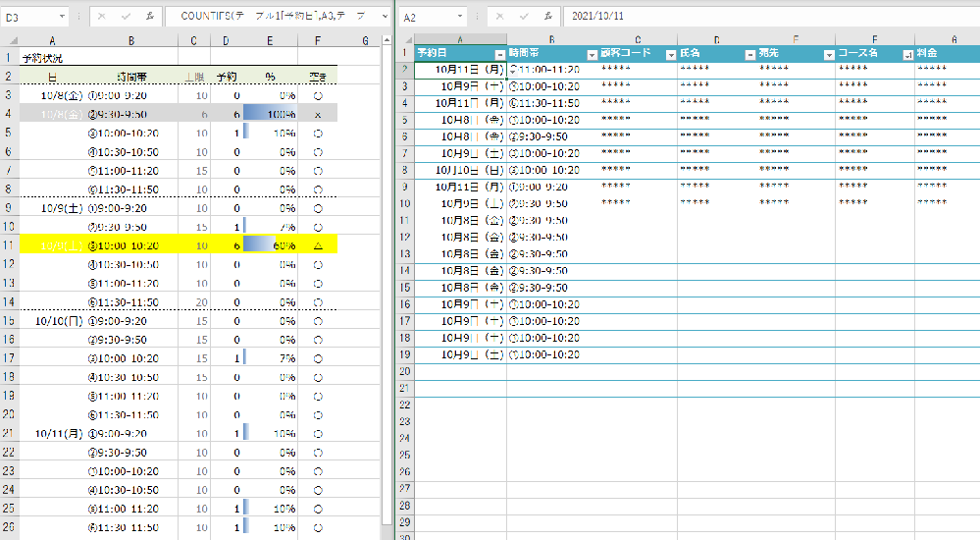980x540 pixels.
Task: Select the 顧客コード table header
Action: (638, 53)
